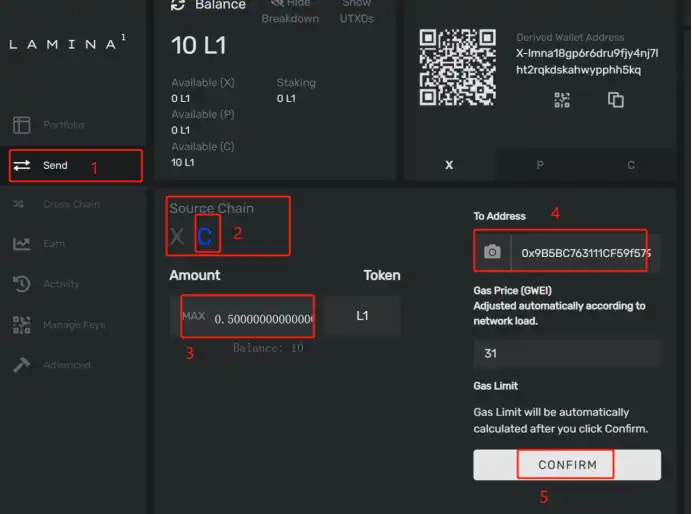Click the derived wallet address text
This screenshot has width=692, height=514.
(587, 61)
